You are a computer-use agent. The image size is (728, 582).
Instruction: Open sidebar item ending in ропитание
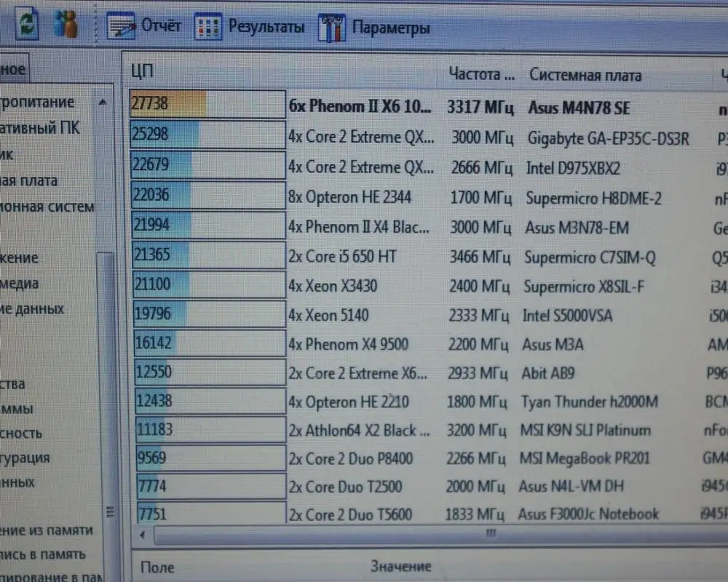(x=37, y=102)
